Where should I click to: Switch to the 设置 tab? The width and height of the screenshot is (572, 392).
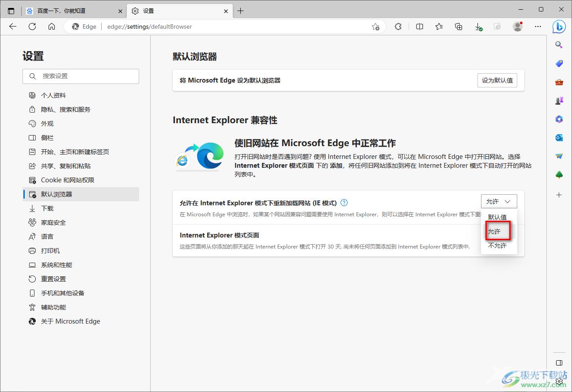(179, 11)
